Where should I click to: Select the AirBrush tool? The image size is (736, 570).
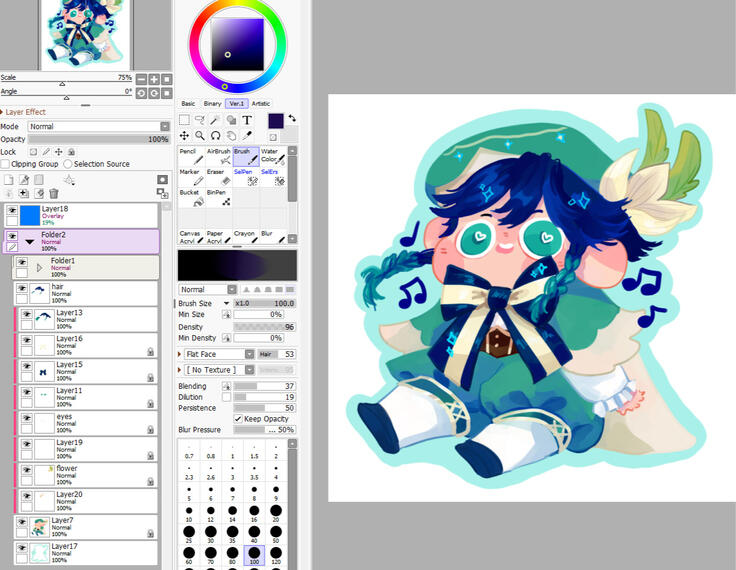[219, 156]
